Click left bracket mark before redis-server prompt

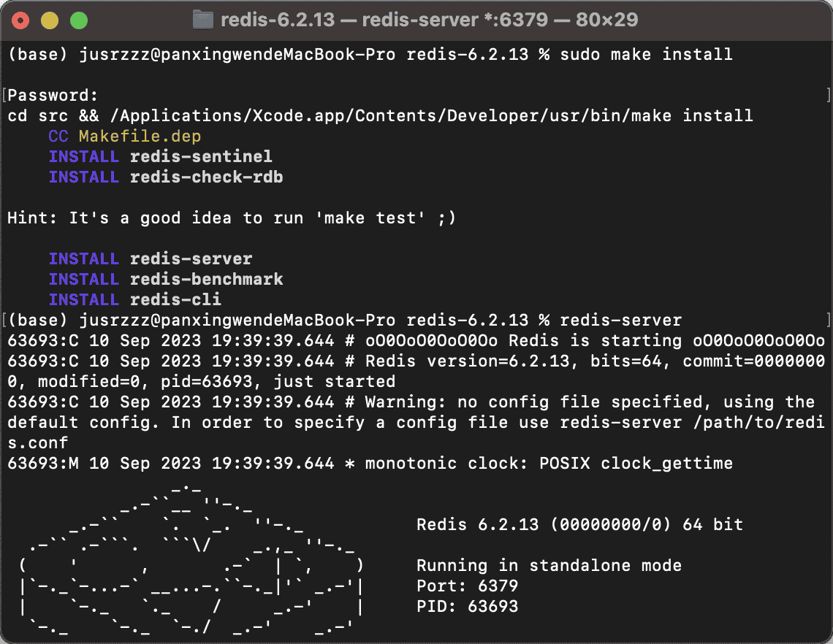[4, 320]
